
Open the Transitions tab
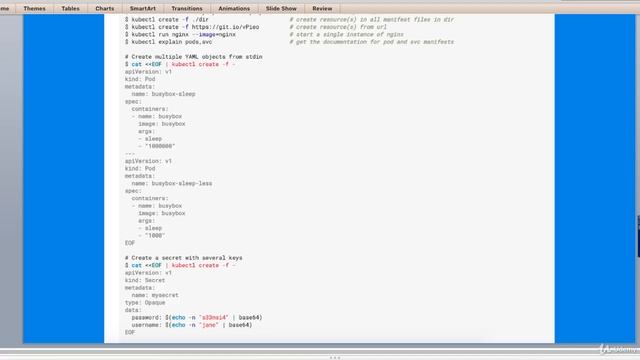tap(187, 8)
